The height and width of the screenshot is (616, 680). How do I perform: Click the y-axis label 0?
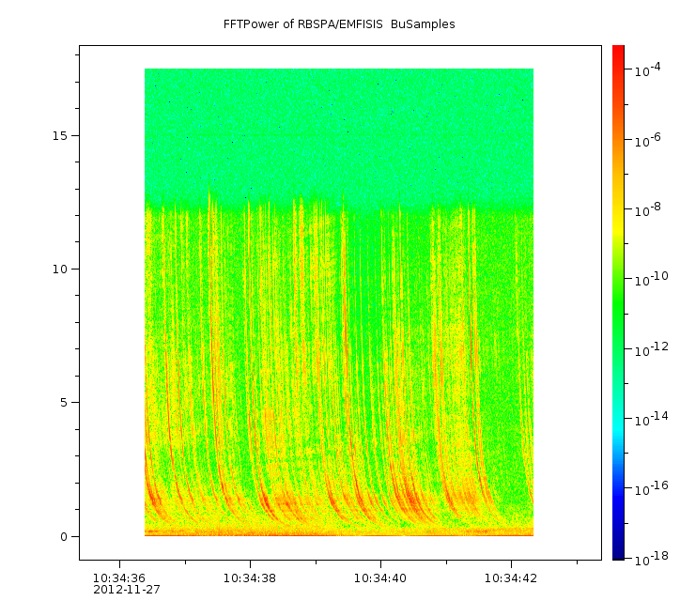(64, 537)
